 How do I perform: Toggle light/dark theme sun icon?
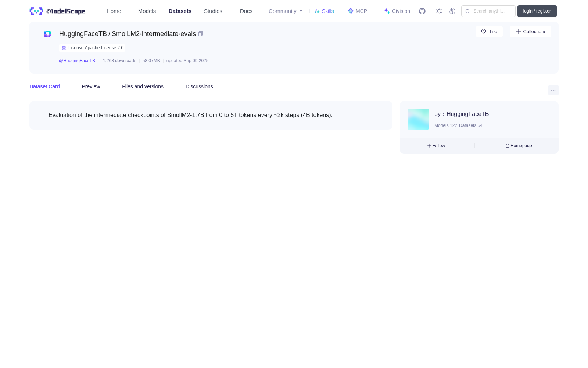click(439, 11)
